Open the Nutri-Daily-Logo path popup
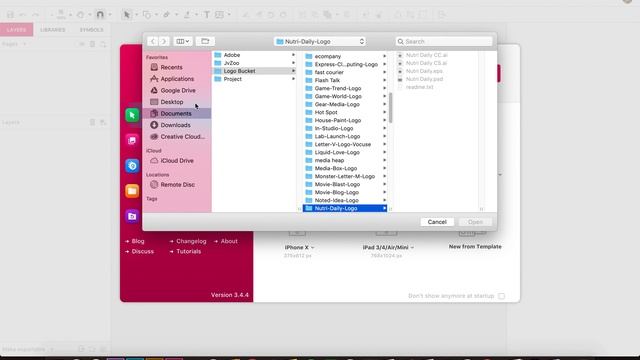Screen dimensions: 640x360 (320, 42)
